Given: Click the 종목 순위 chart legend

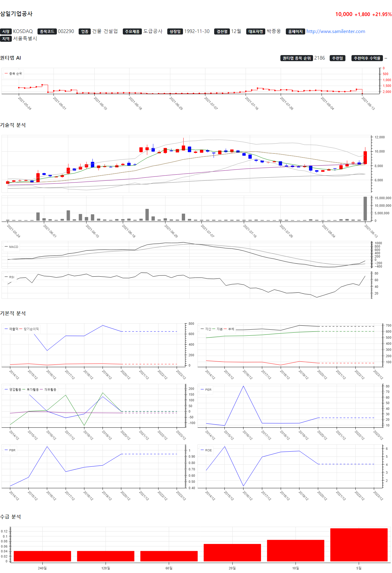Looking at the screenshot, I should pos(13,74).
